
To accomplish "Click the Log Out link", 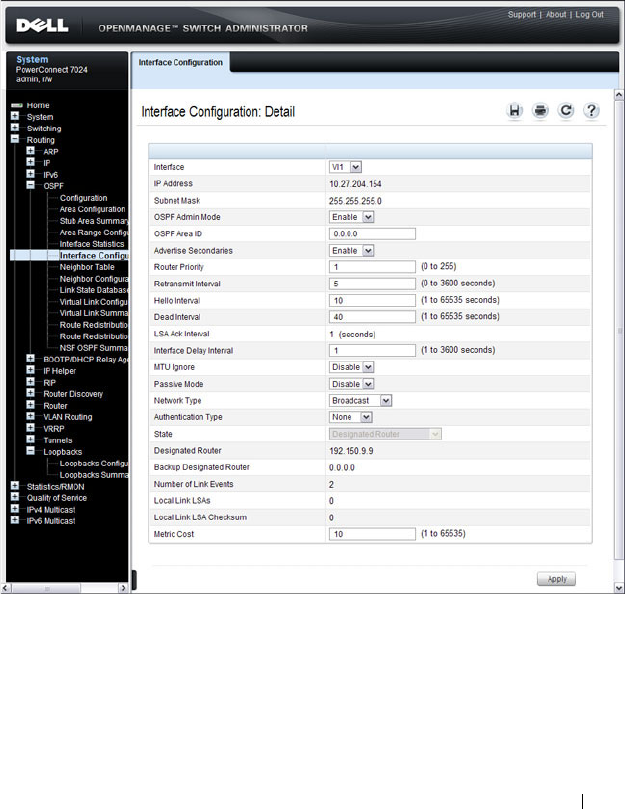I will (x=589, y=14).
